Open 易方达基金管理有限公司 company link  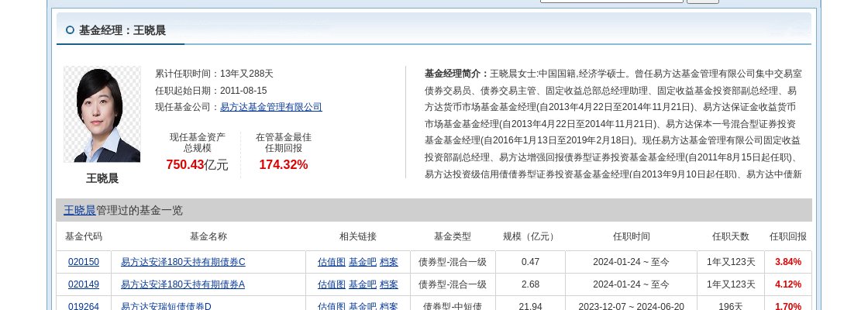270,107
